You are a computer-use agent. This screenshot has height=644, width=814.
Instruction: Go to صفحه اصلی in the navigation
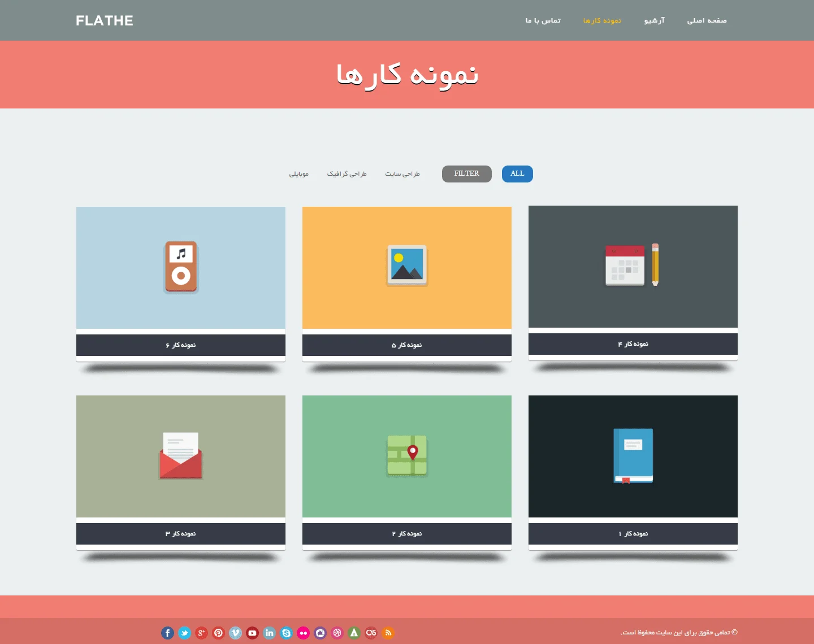pos(707,20)
